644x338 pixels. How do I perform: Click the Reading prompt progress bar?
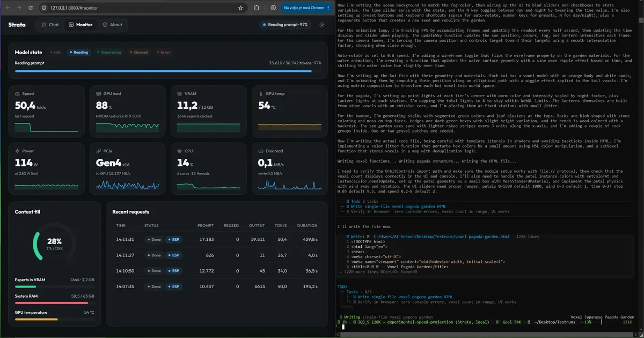point(168,70)
